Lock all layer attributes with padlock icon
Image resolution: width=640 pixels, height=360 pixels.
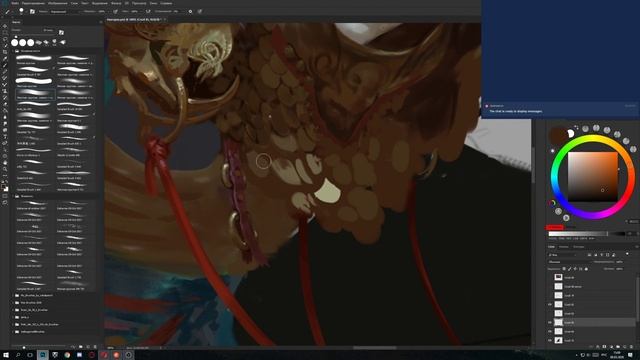(x=587, y=269)
